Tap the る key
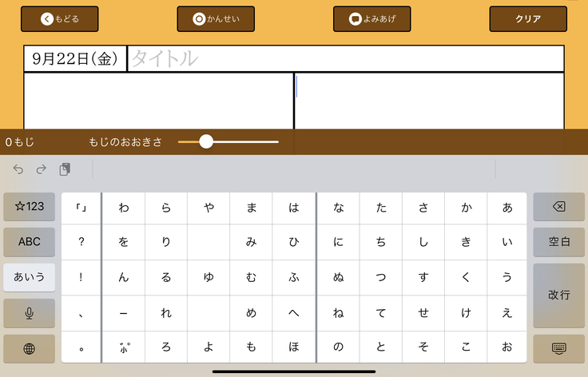588x377 pixels. (166, 277)
